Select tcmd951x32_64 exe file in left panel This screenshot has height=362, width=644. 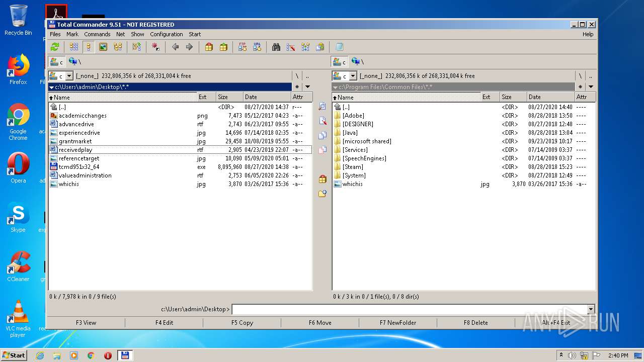[x=180, y=167]
